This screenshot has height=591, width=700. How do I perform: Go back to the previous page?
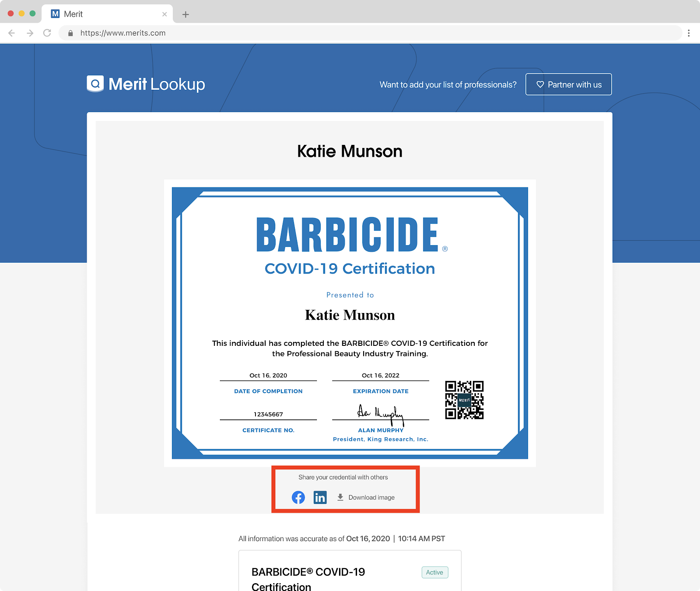pos(12,33)
